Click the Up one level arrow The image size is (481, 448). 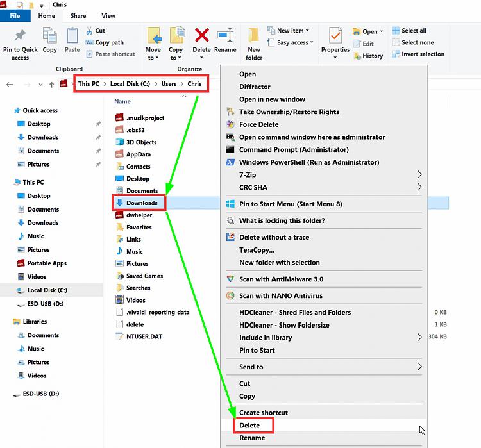pos(51,85)
